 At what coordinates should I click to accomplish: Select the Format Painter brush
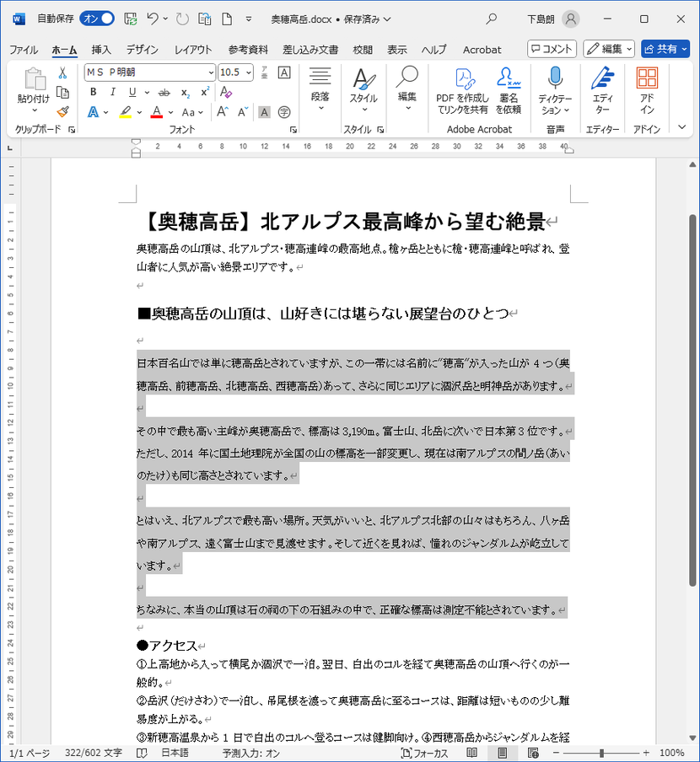[62, 112]
